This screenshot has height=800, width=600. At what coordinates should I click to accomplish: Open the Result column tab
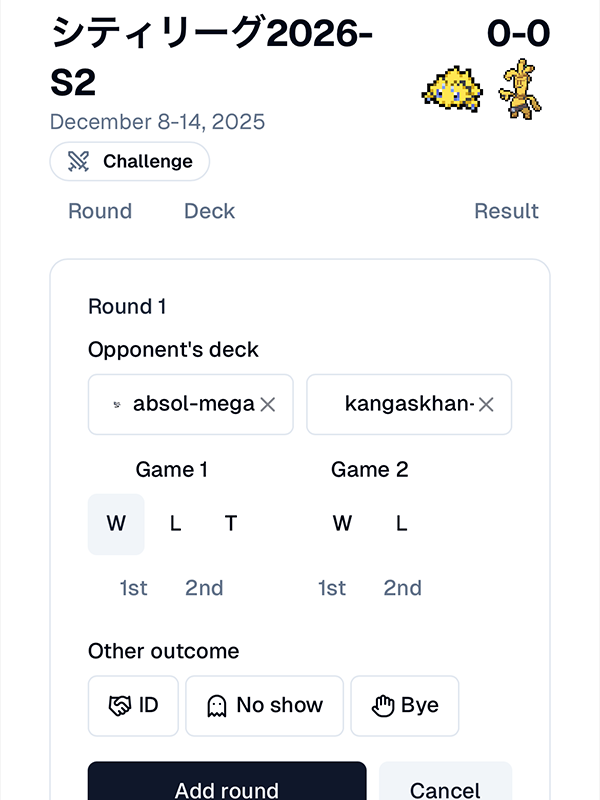(x=506, y=211)
